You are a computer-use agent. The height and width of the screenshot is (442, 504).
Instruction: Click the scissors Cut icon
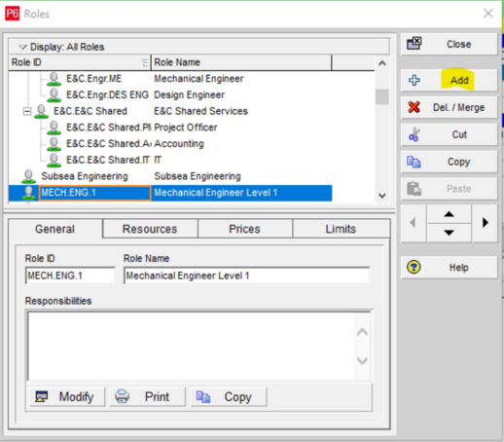pos(414,134)
